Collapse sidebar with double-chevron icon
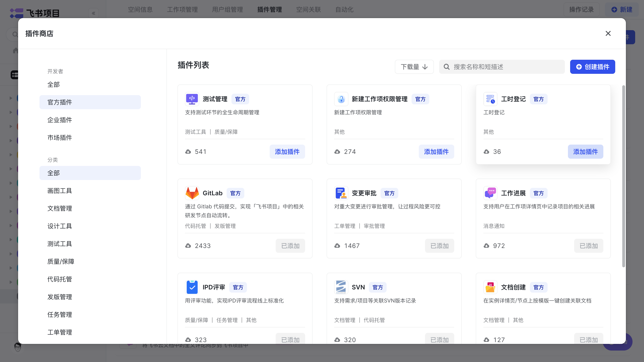Image resolution: width=644 pixels, height=362 pixels. tap(94, 13)
